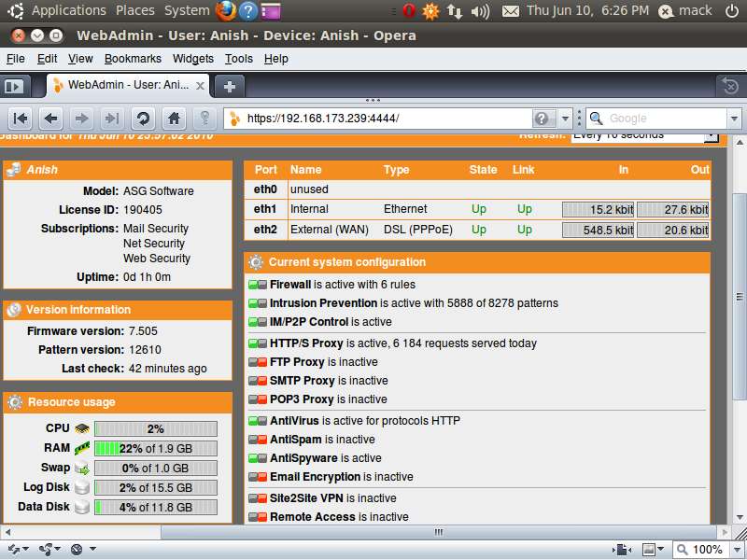
Task: Open the Bookmarks menu
Action: point(133,59)
